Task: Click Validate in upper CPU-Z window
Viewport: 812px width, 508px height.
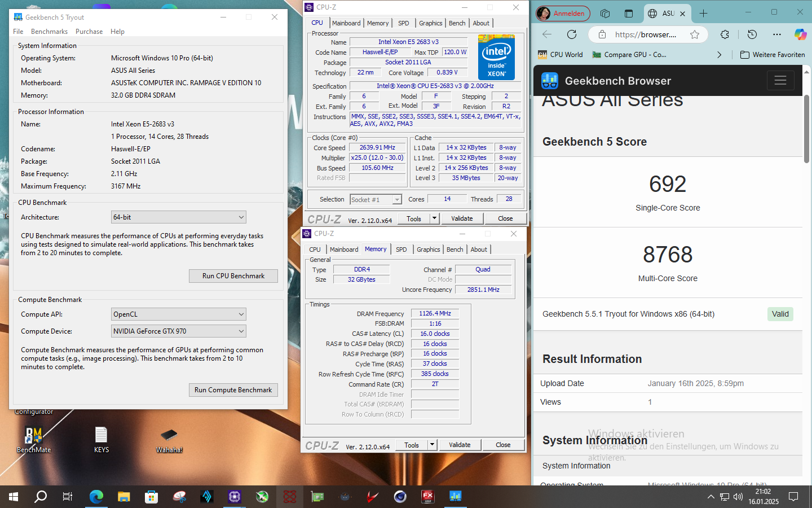Action: click(462, 219)
